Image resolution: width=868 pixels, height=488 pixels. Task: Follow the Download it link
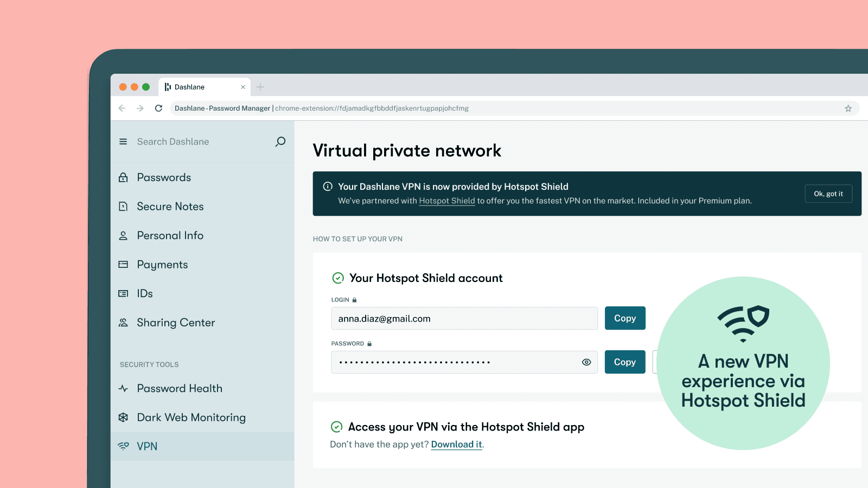coord(456,445)
